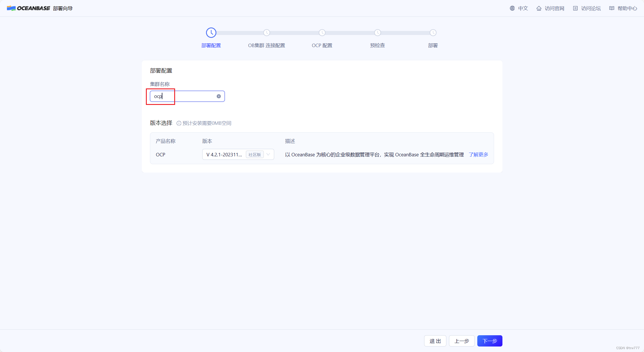644x352 pixels.
Task: Click the globe language icon
Action: click(512, 8)
